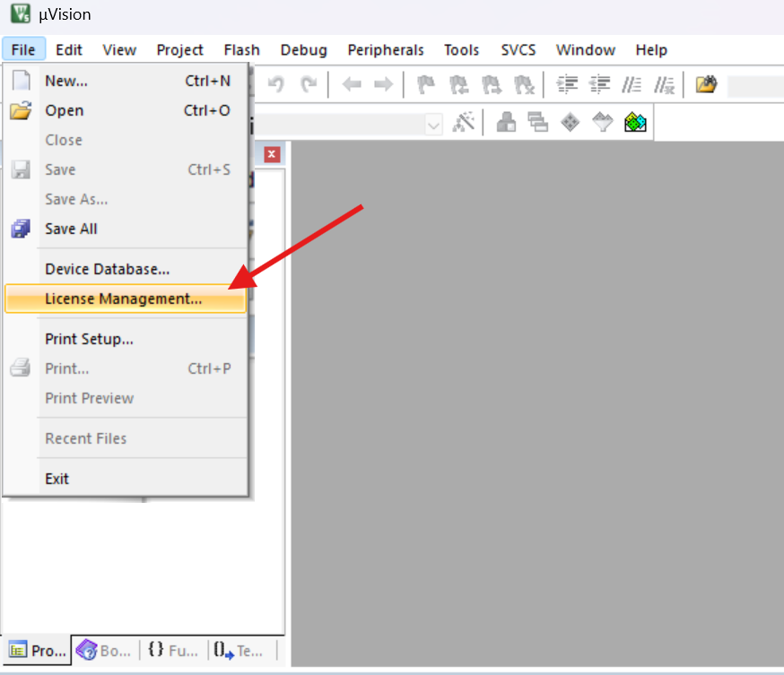Click the Select Software Packs icon
This screenshot has width=784, height=675.
click(x=602, y=123)
